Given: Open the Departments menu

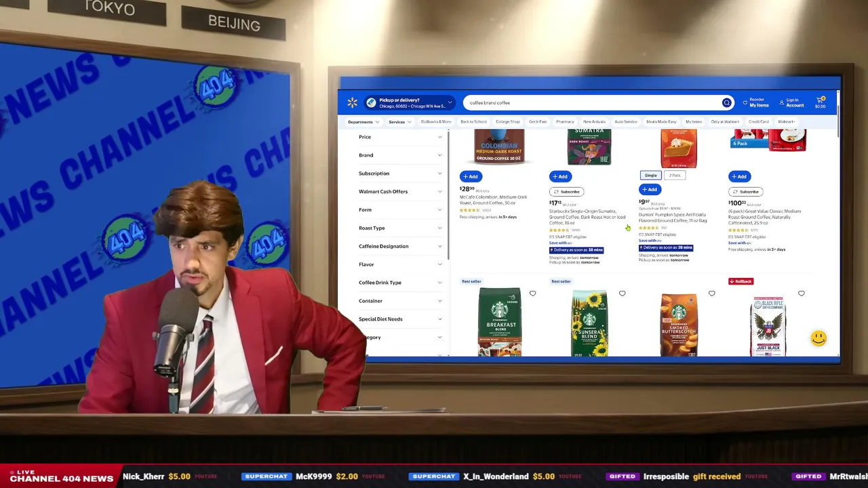Looking at the screenshot, I should 363,122.
